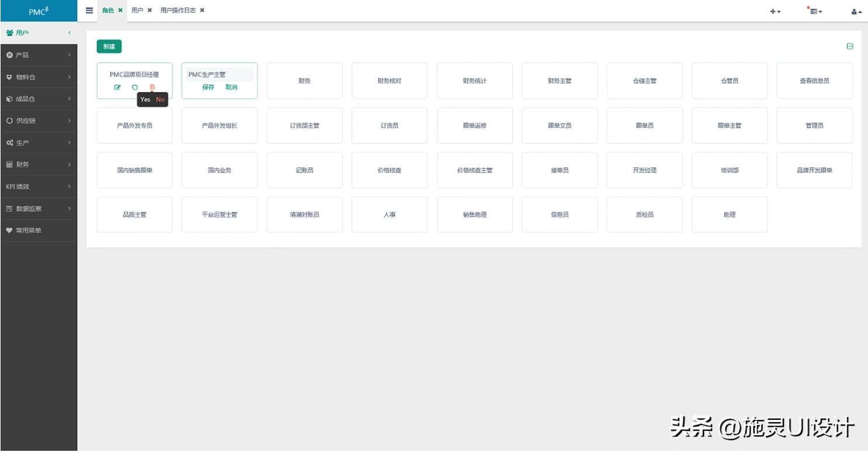This screenshot has height=452, width=868.
Task: Expand the 财务 sidebar menu
Action: pyautogui.click(x=39, y=165)
